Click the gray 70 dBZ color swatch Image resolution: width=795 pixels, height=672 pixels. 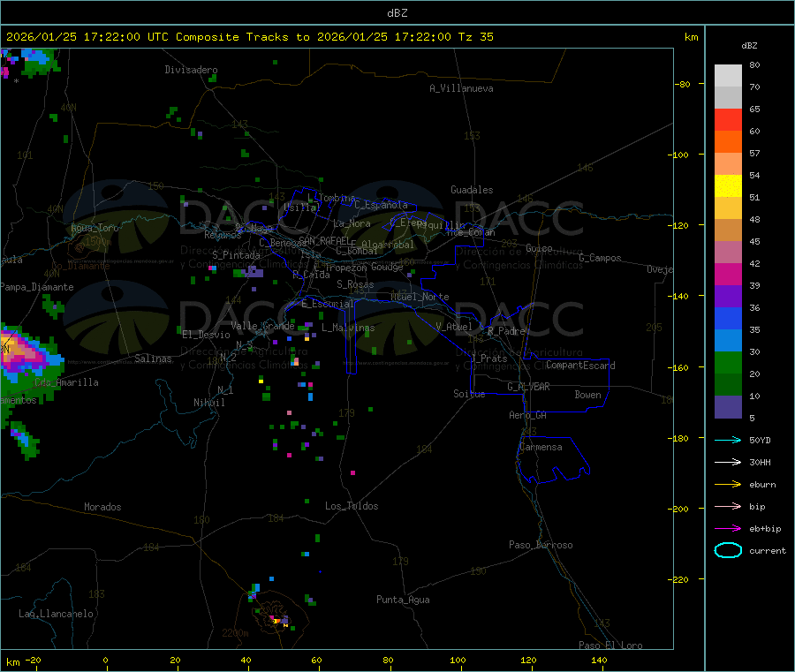[728, 98]
